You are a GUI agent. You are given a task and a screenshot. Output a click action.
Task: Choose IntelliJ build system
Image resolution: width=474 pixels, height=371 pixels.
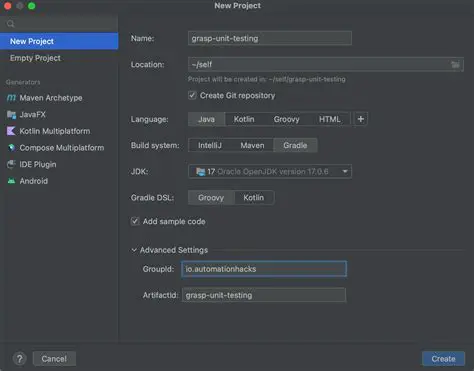pos(210,145)
